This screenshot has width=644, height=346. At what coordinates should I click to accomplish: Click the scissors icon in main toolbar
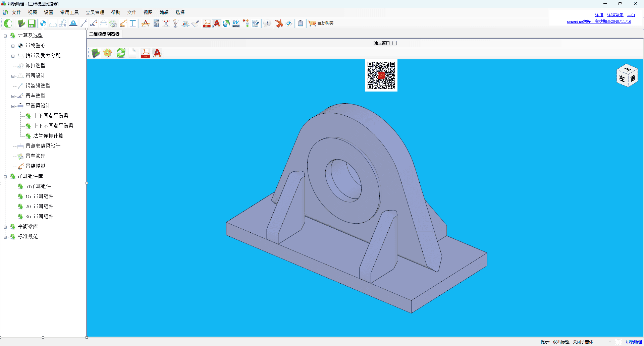coord(166,23)
